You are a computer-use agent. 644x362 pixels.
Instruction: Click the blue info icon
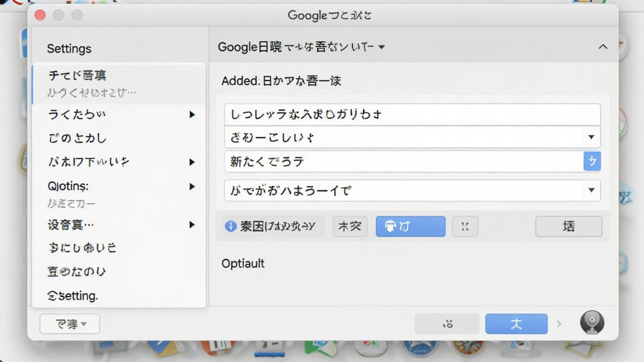coord(231,226)
